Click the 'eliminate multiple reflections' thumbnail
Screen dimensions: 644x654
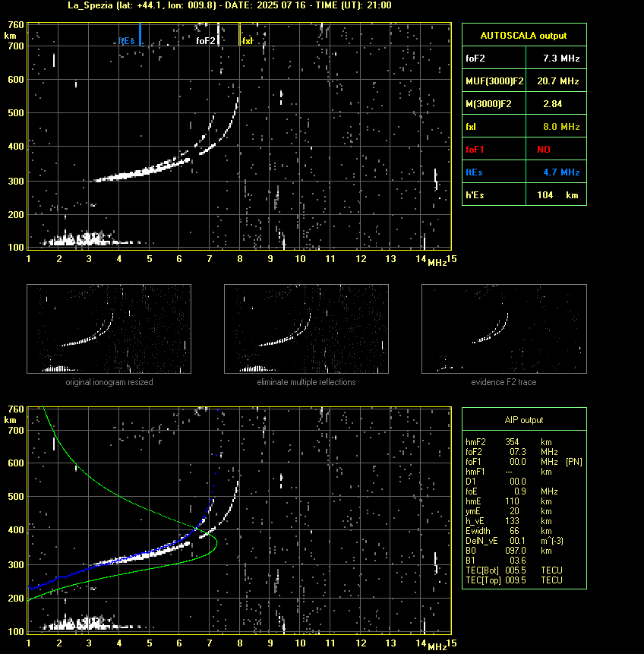tap(306, 329)
